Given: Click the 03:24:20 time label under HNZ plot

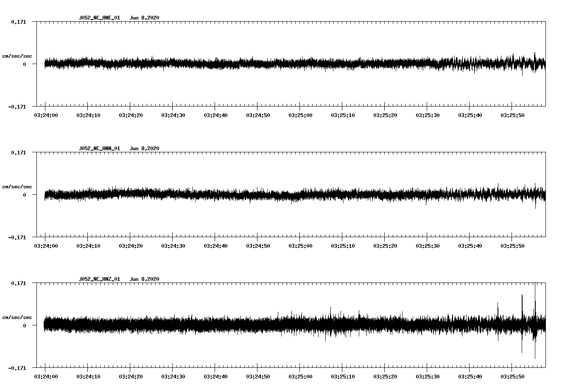Looking at the screenshot, I should (130, 377).
